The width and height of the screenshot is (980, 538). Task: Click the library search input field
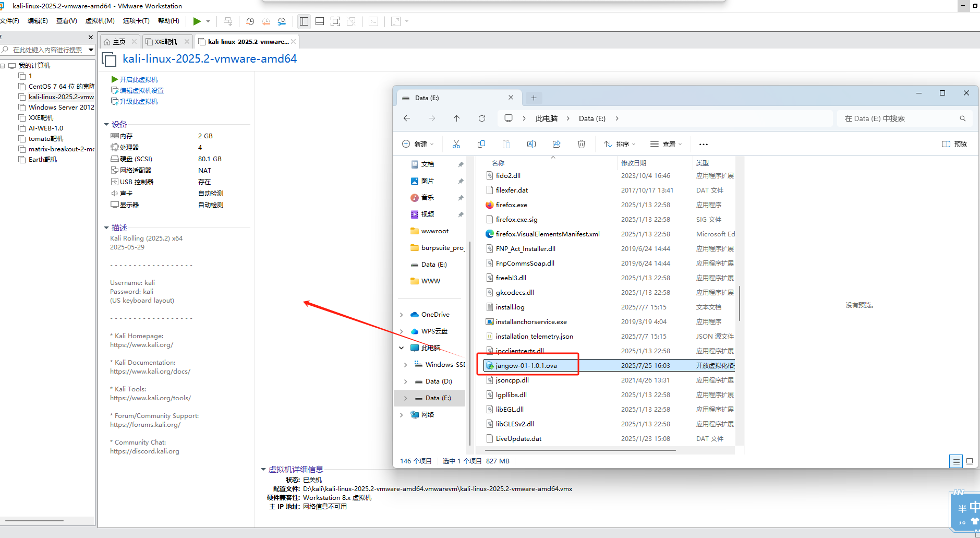coord(47,50)
